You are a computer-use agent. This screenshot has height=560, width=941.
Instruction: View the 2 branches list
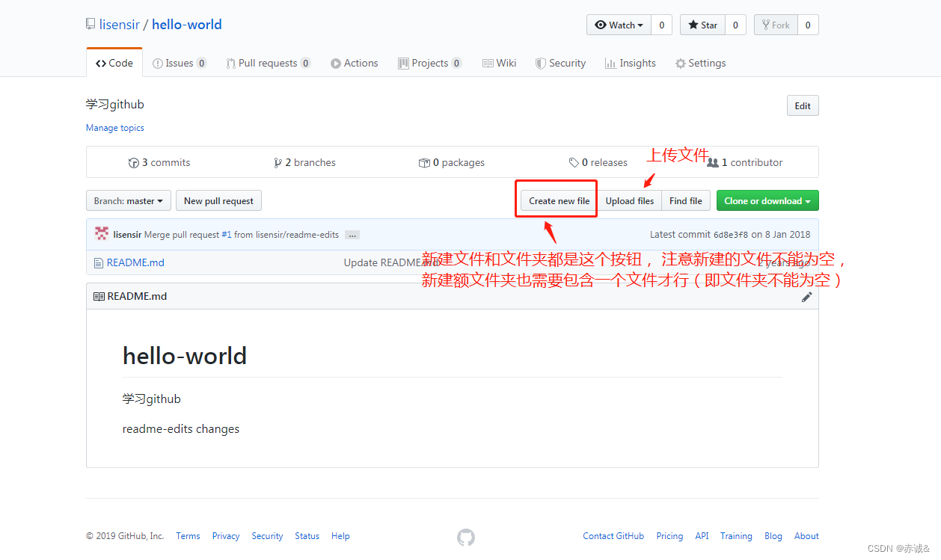305,162
